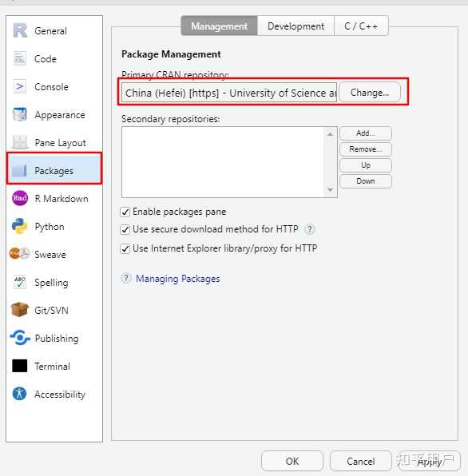Viewport: 468px width, 476px height.
Task: Click Cancel button
Action: coord(360,461)
